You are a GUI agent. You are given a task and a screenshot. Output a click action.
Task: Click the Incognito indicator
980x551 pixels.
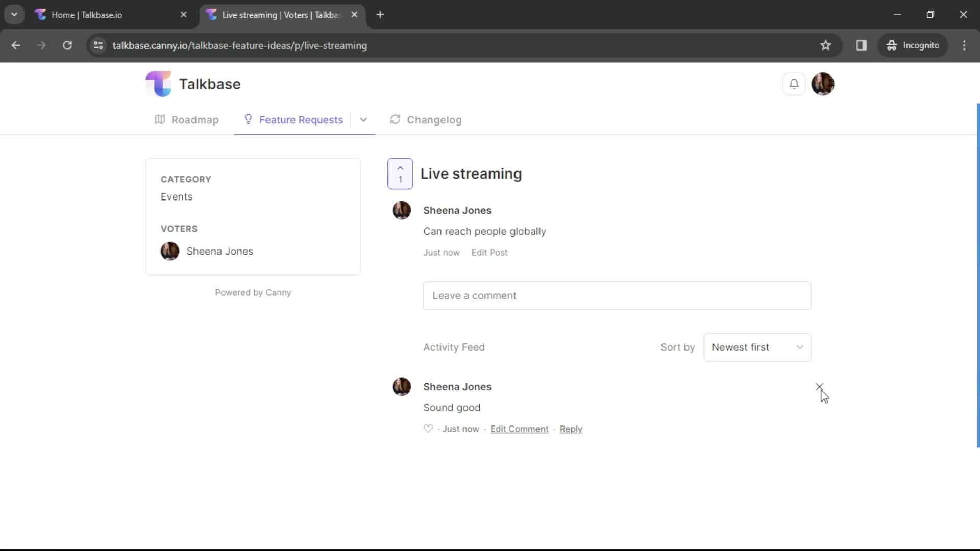pos(913,45)
